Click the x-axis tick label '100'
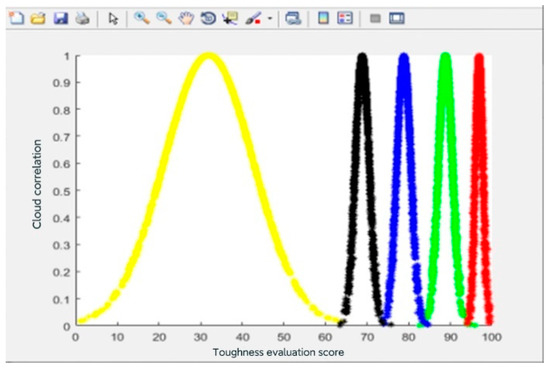 491,337
